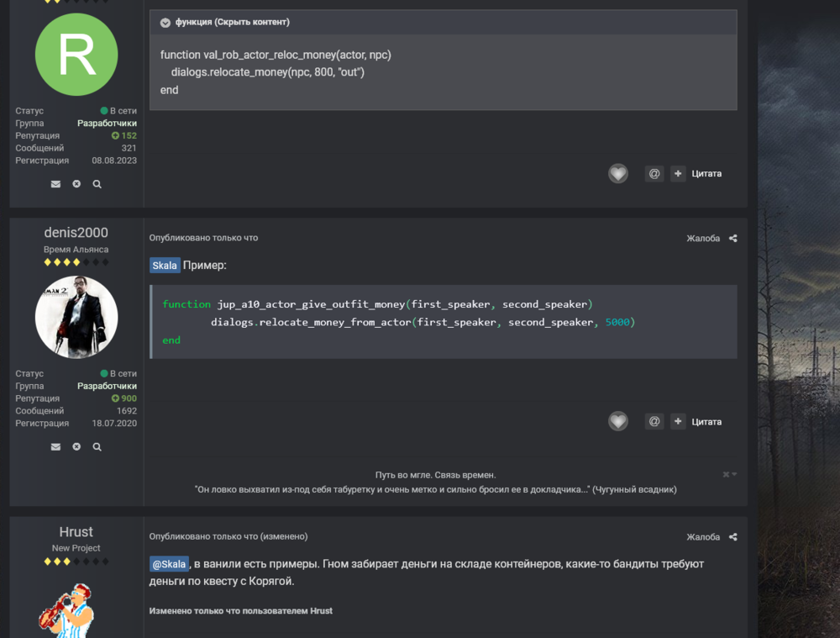Click the search-content magnifier under denis2000's profile

click(x=97, y=447)
